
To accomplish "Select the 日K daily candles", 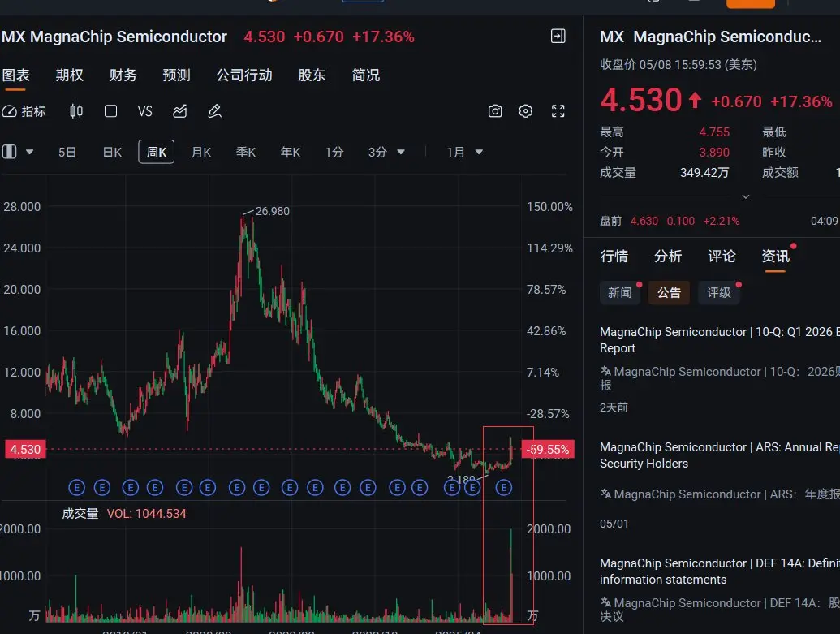I will click(x=113, y=152).
